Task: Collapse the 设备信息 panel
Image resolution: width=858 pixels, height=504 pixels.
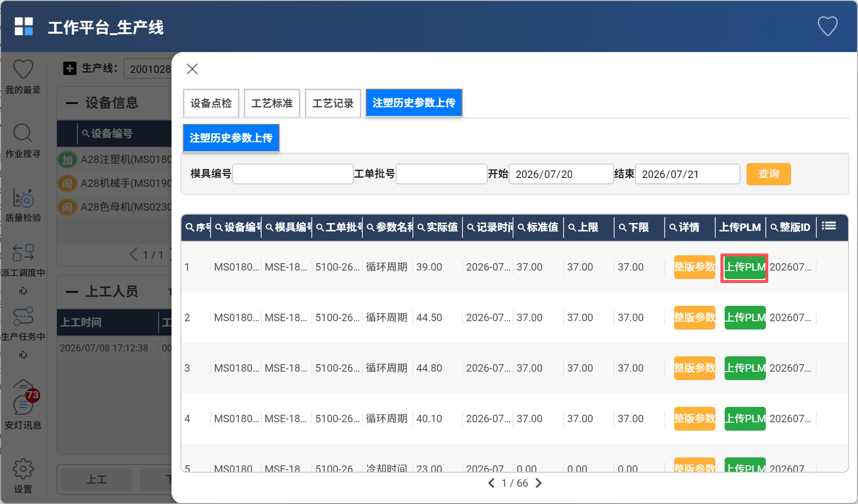Action: pos(72,103)
